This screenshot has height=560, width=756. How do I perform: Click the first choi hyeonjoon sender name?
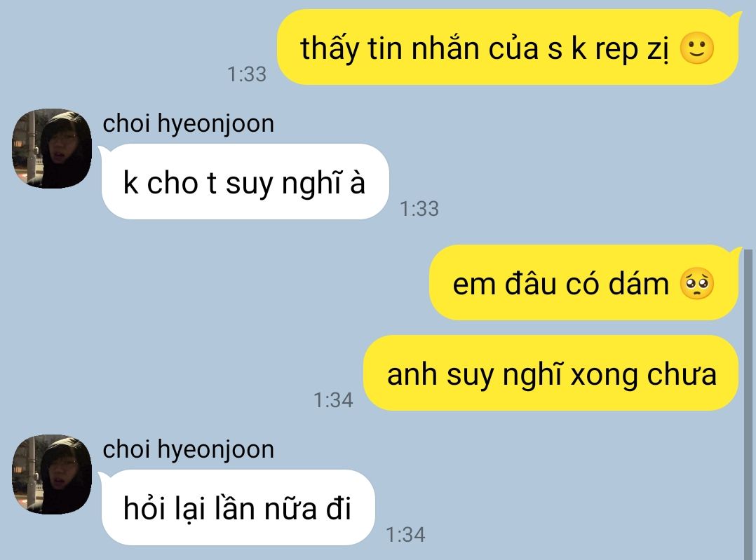point(189,124)
